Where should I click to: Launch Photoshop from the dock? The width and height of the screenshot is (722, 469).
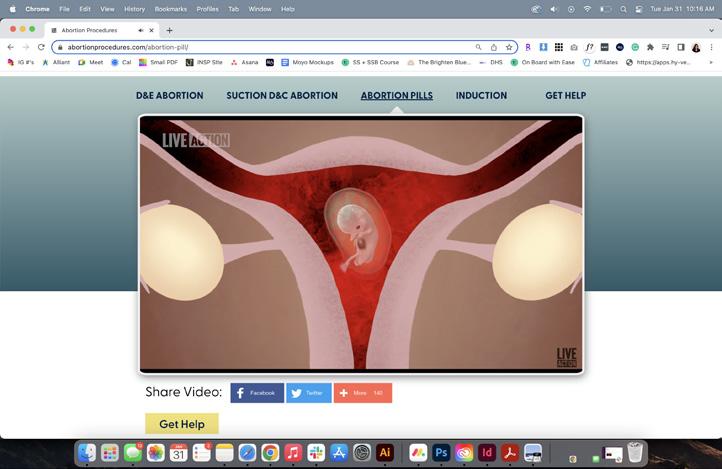(441, 453)
